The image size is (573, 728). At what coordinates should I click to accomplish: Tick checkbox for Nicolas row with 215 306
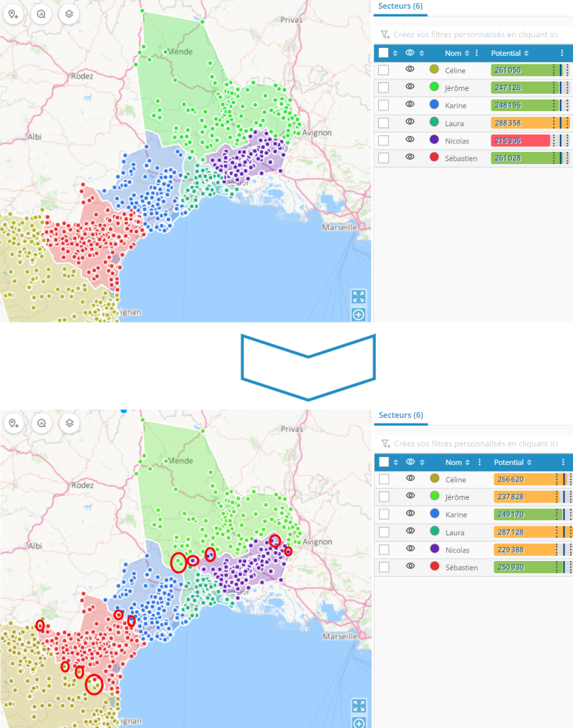384,140
